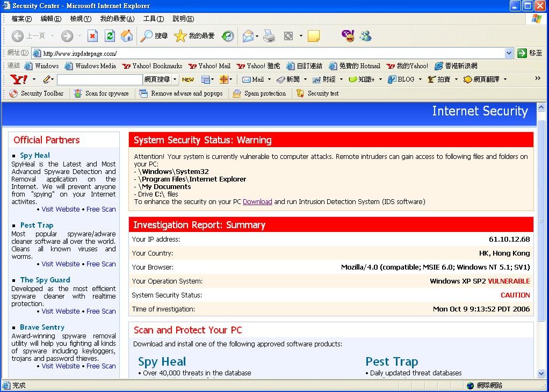Viewport: 549px width, 392px height.
Task: Open the 編輯(E) menu
Action: 51,19
